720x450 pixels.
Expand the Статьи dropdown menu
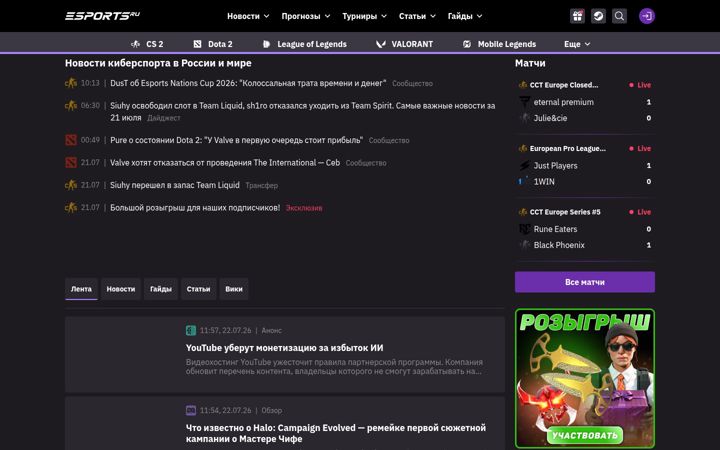click(x=417, y=16)
